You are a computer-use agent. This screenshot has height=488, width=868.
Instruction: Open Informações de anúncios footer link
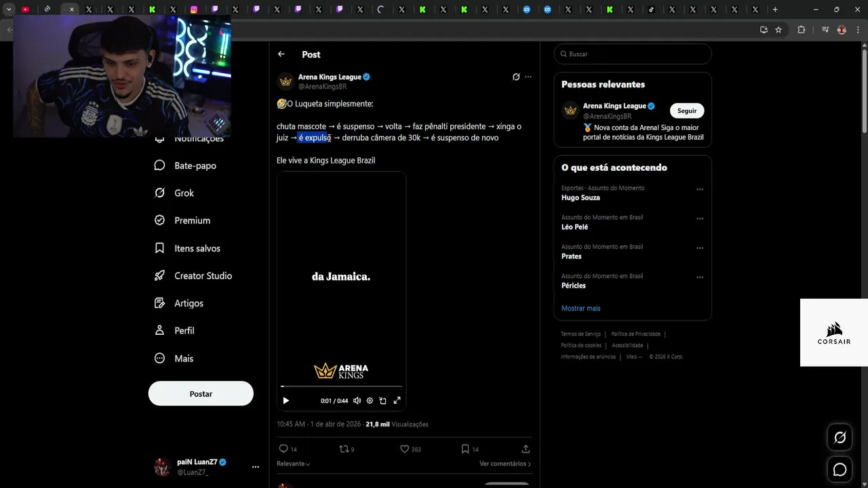click(588, 357)
